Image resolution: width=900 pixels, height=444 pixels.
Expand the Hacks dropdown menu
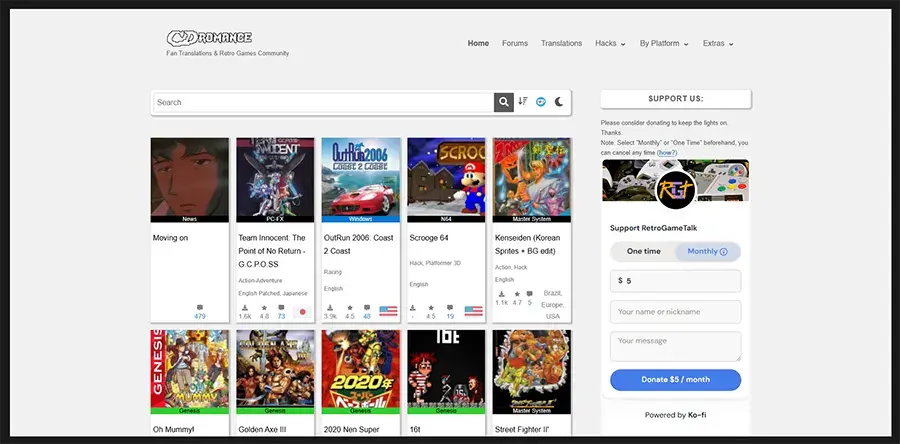(610, 44)
